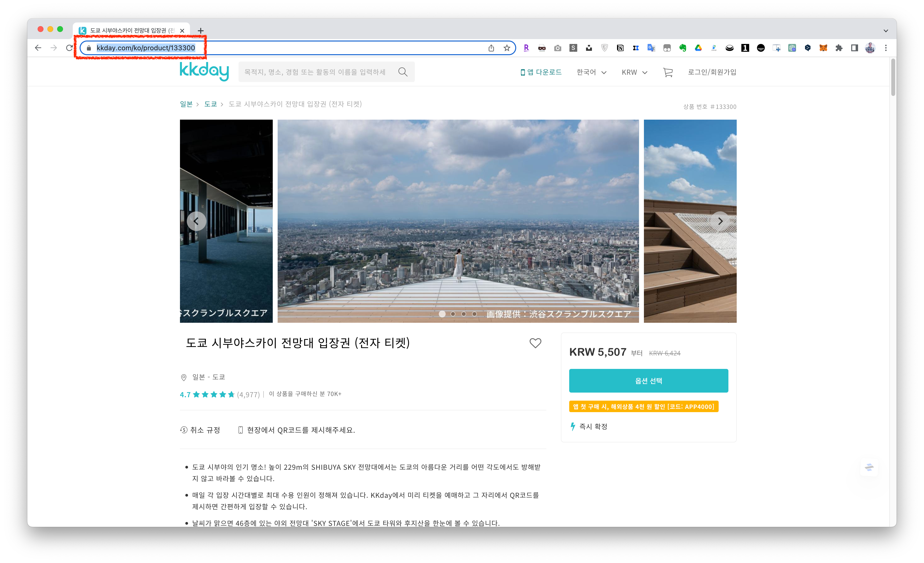
Task: Open the Notion web clipper extension
Action: (x=620, y=48)
